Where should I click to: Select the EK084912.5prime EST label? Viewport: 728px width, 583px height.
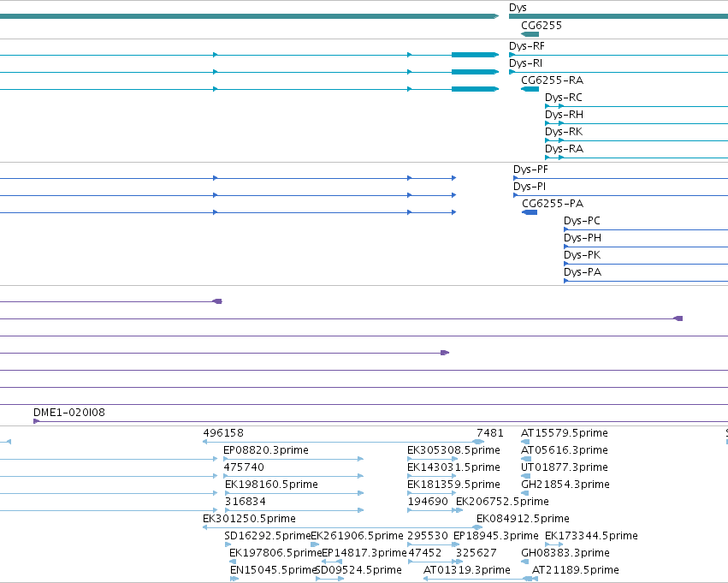point(523,519)
